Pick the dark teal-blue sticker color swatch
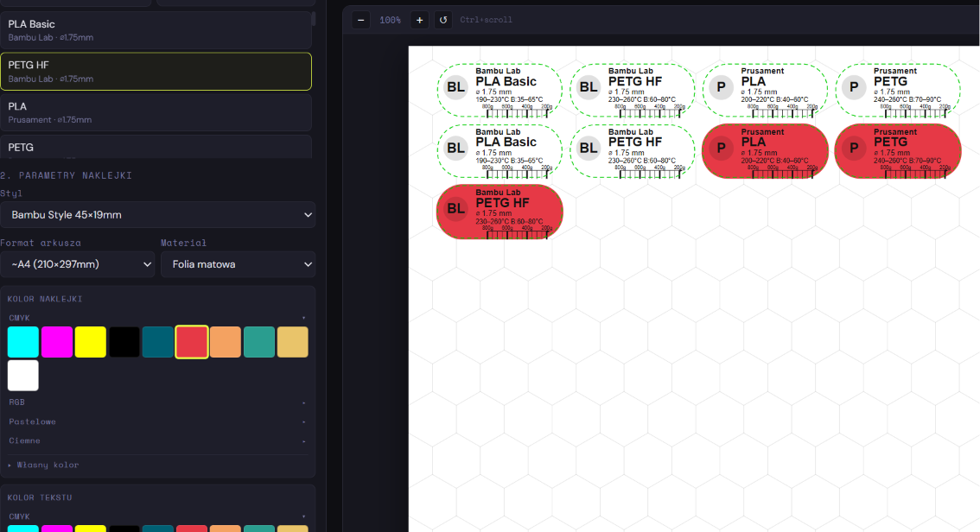The height and width of the screenshot is (532, 980). 158,342
